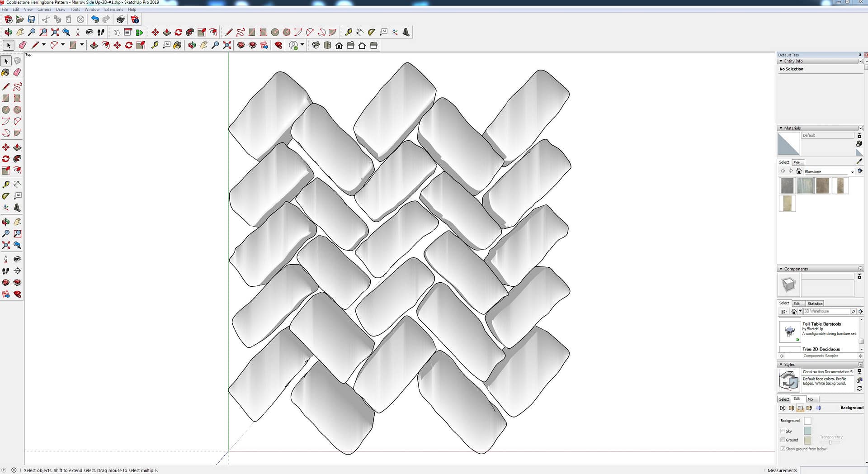Pick the material sample eyedropper in Materials
The height and width of the screenshot is (474, 868).
[859, 161]
